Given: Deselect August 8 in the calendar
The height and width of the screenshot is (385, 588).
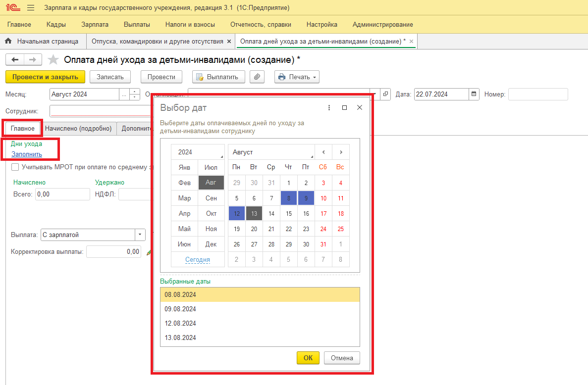Looking at the screenshot, I should [289, 198].
